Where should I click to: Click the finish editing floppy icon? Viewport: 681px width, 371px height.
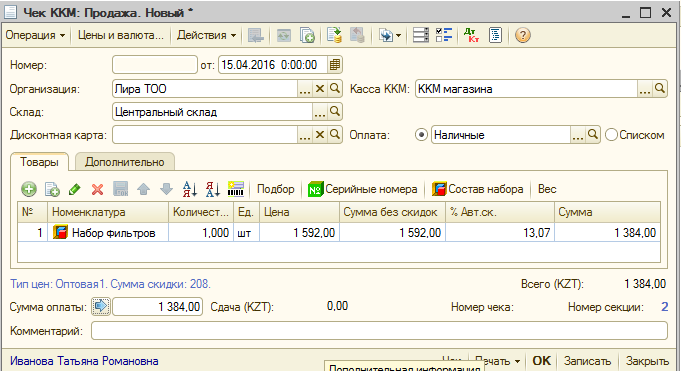tap(120, 189)
